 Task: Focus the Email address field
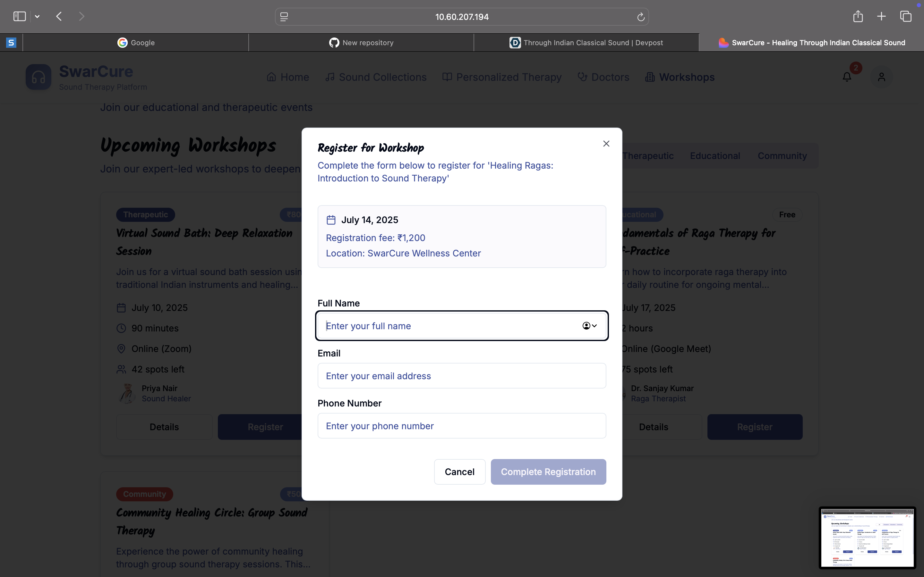[x=462, y=376]
